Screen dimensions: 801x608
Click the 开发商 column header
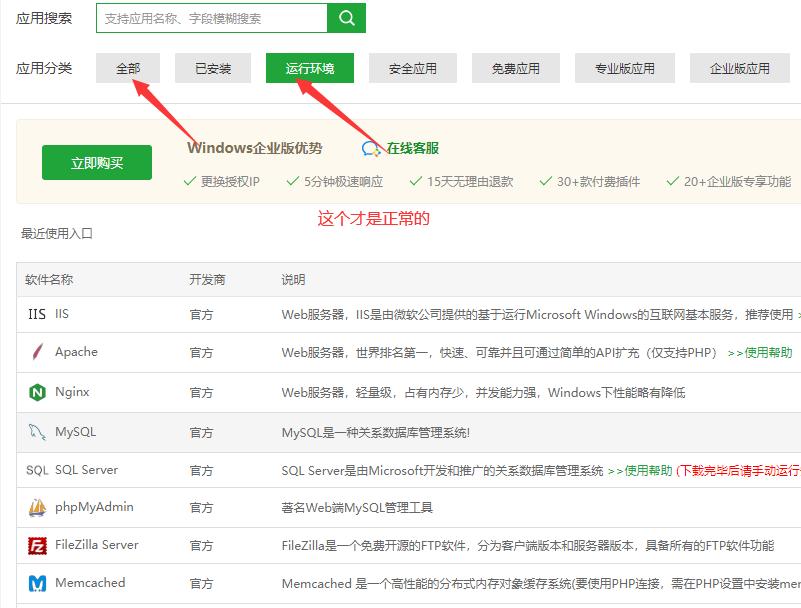207,279
